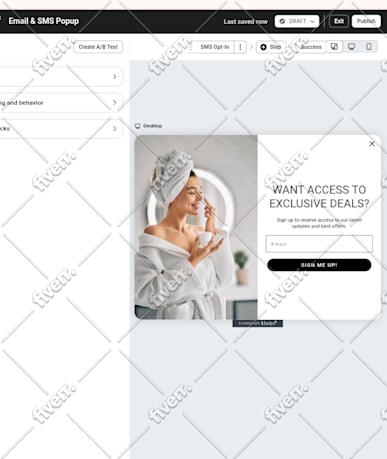This screenshot has width=387, height=459.
Task: Open SMS Opt-In three-dot options menu
Action: [x=240, y=47]
